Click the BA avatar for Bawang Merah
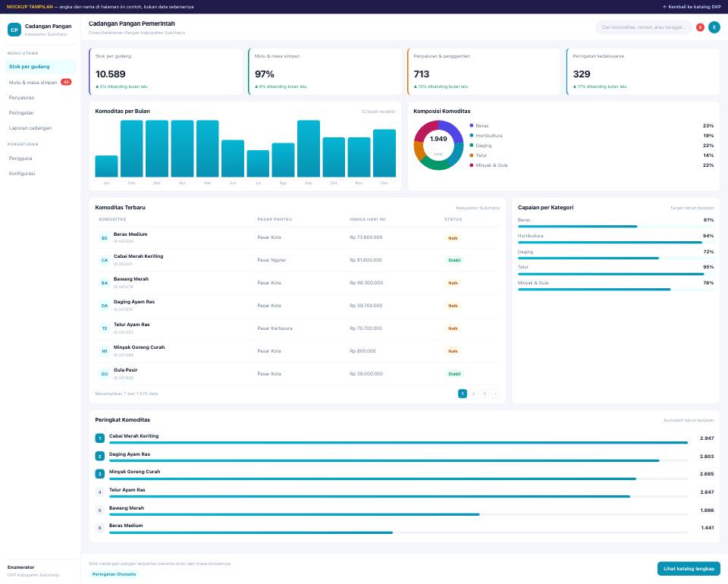Screen dimensions: 728x584 click(105, 283)
